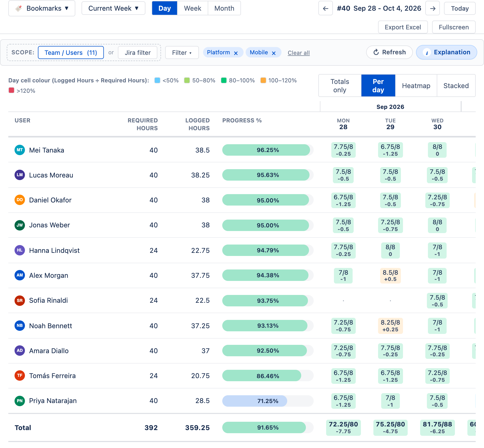Screen dimensions: 484x448
Task: Open Noah Bennett's Tuesday 8.25/8 cell
Action: click(x=390, y=326)
